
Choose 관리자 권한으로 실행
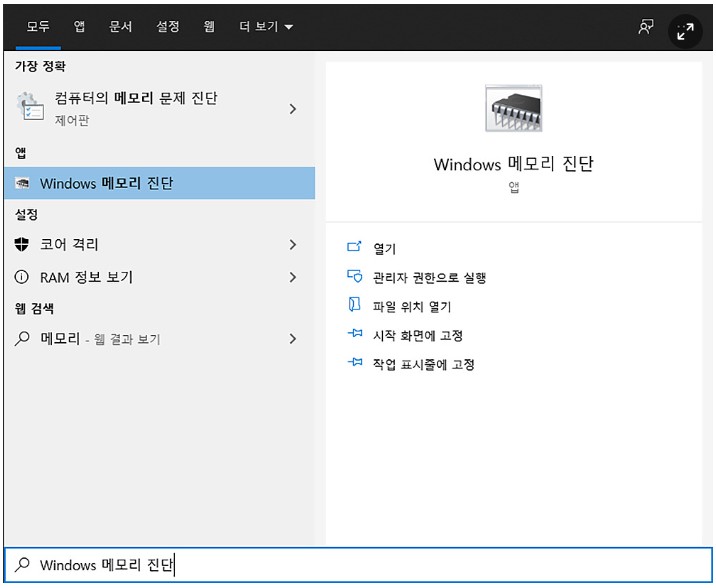(429, 278)
